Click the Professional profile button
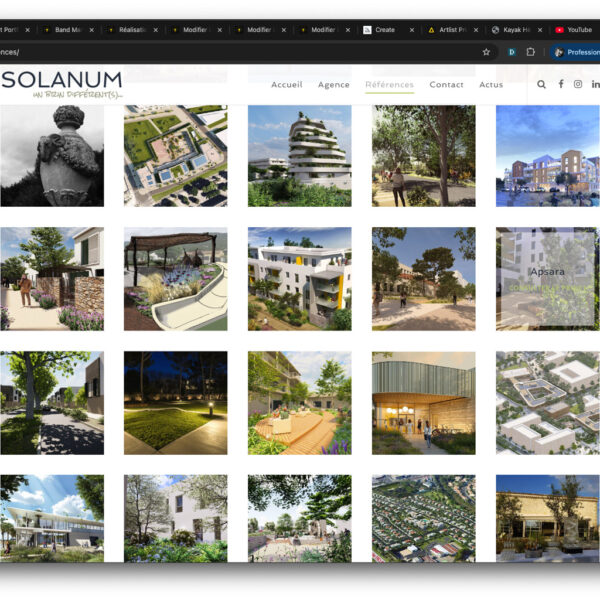600x600 pixels. [x=576, y=52]
